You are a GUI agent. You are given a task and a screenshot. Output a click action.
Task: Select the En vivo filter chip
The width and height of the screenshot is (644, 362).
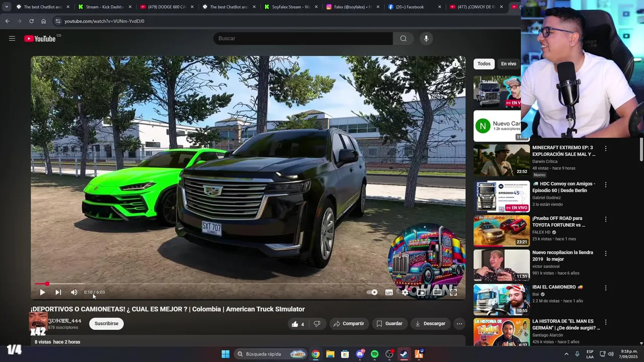point(509,64)
